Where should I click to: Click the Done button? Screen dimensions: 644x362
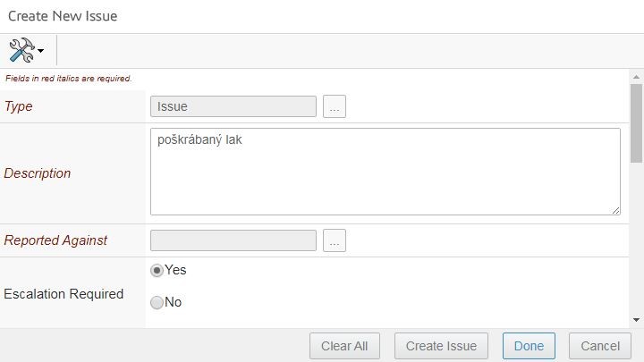[529, 346]
